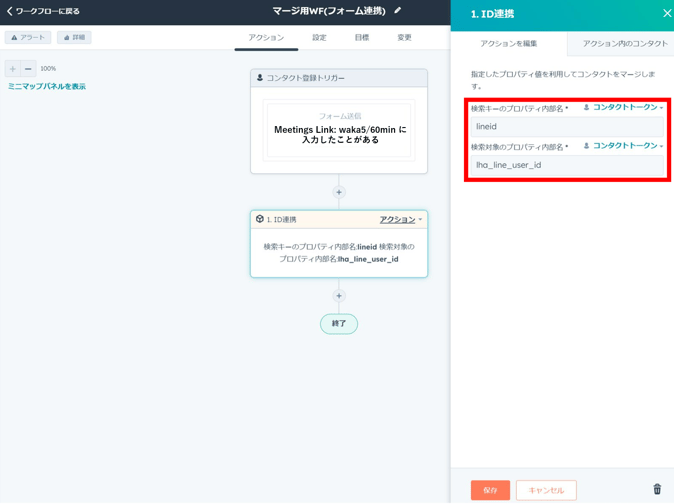This screenshot has height=504, width=674.
Task: Open コンタクトトークン dropdown for search key property
Action: 624,107
